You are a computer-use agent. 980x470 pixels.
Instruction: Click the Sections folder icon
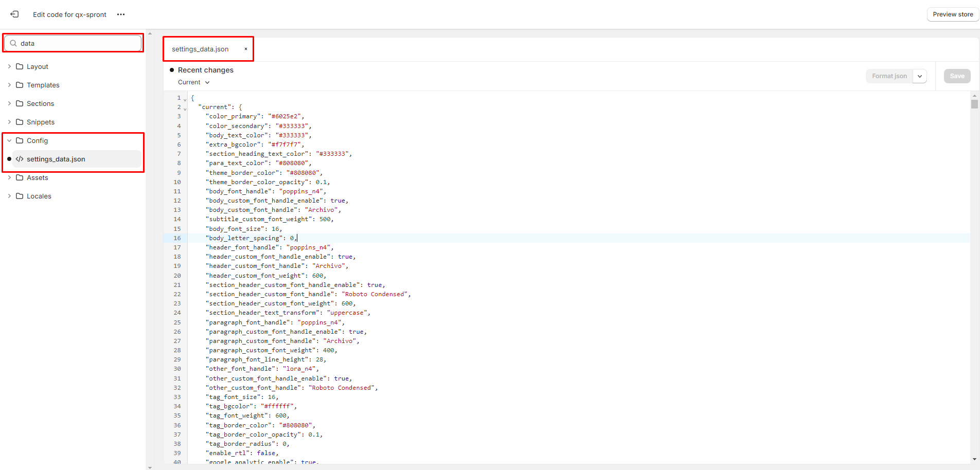pos(20,103)
